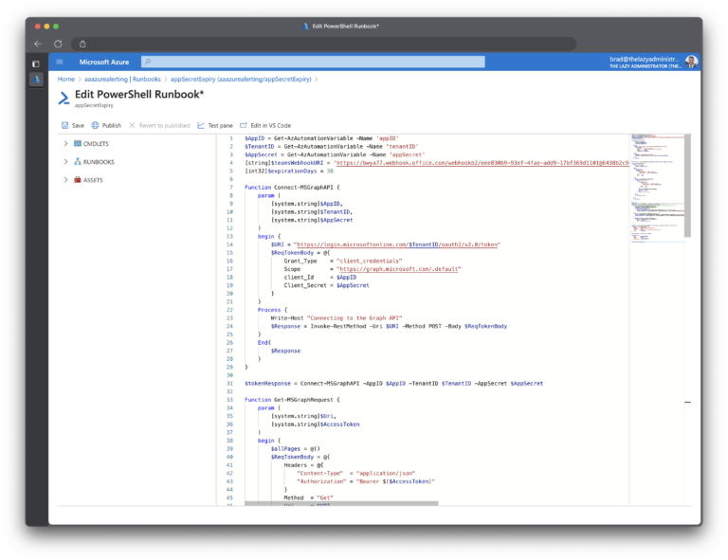This screenshot has height=560, width=728.
Task: Click 'Write-Host' on line 23
Action: pyautogui.click(x=287, y=318)
